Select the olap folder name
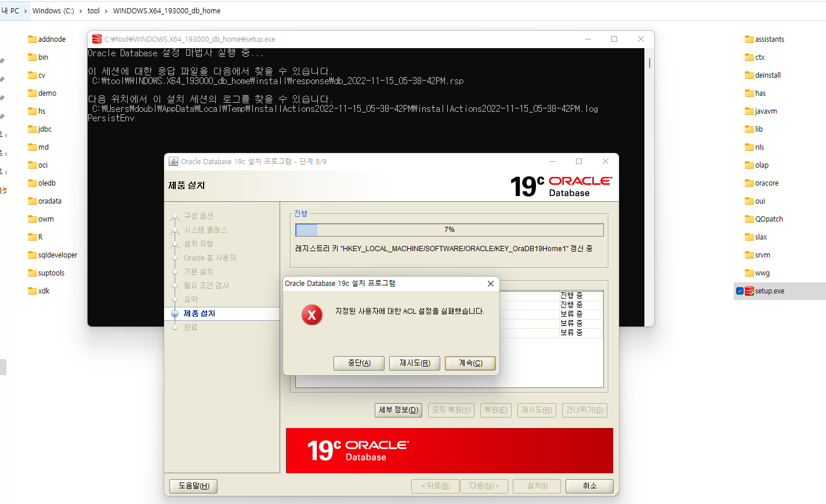 point(762,165)
